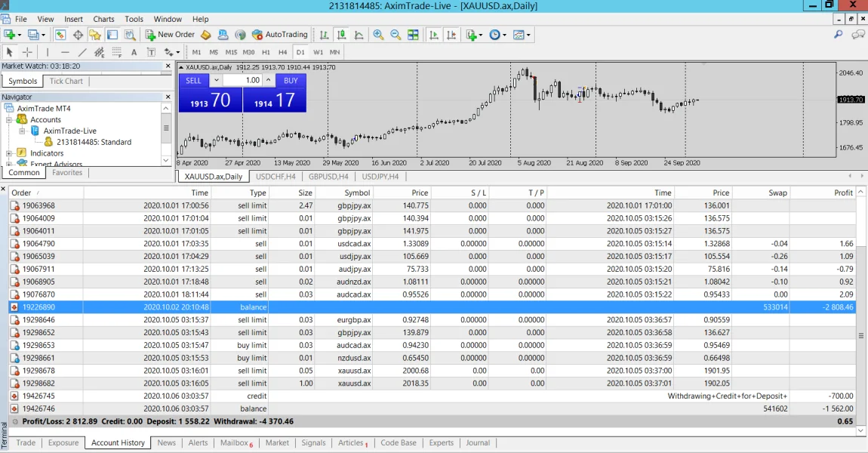
Task: Select the text label 'A' drawing tool
Action: [134, 52]
